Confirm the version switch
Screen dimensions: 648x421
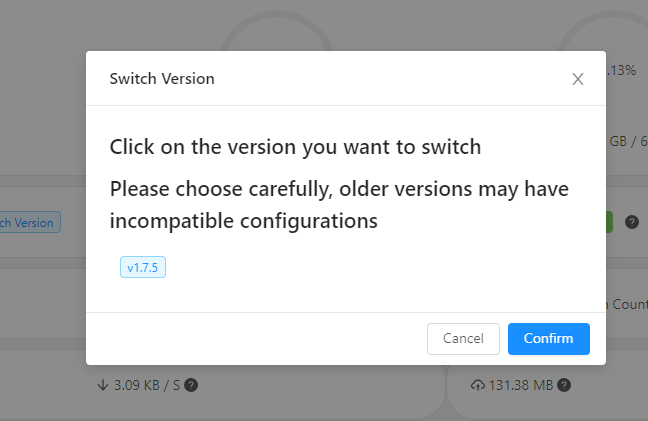[548, 339]
